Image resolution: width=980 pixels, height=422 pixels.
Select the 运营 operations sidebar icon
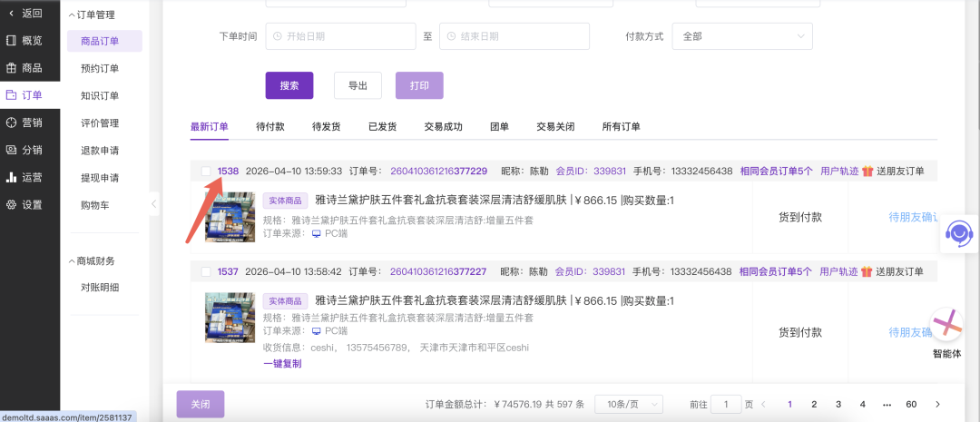[x=11, y=177]
